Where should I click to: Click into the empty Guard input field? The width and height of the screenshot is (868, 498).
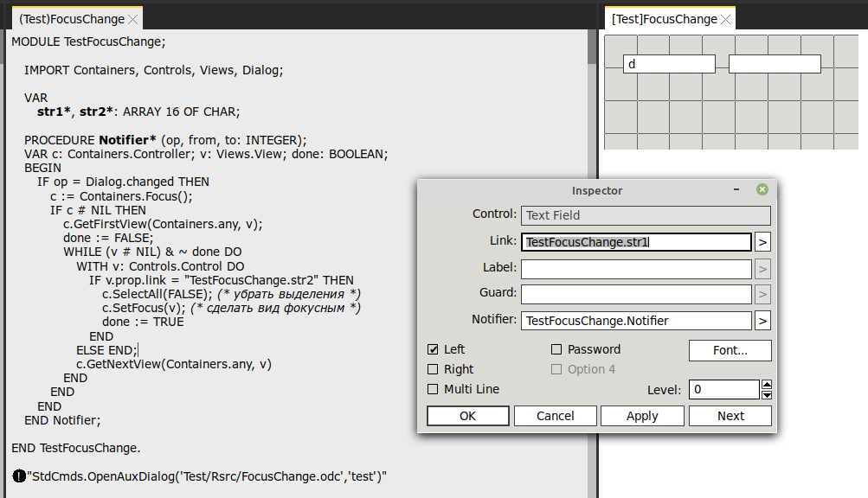click(x=636, y=294)
